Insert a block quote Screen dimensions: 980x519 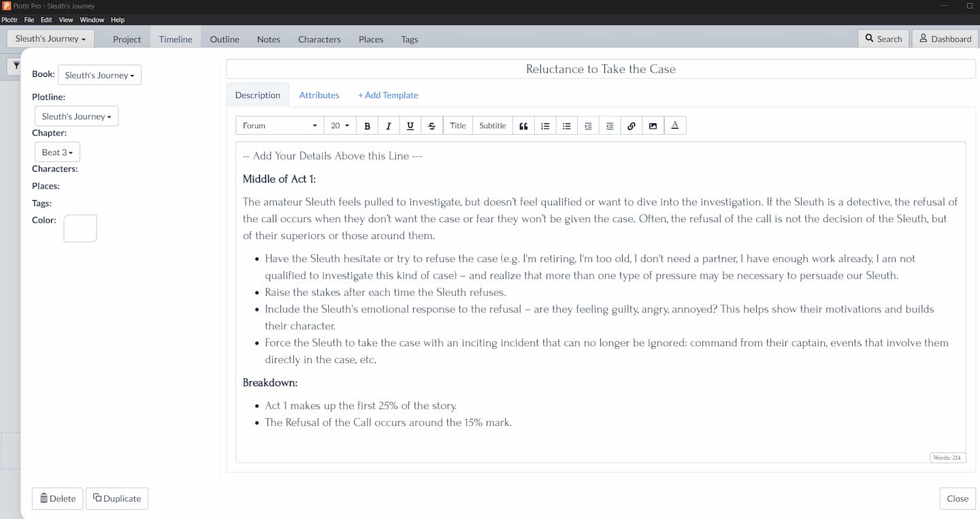tap(523, 126)
